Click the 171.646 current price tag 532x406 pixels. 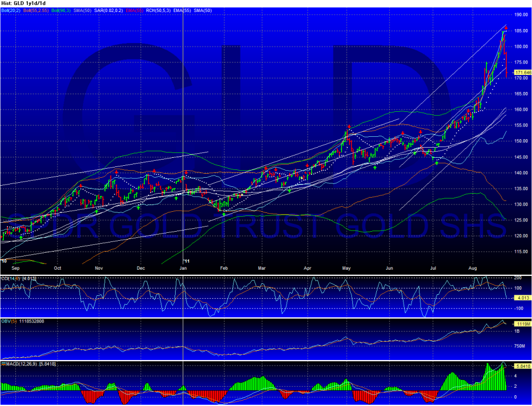(522, 73)
